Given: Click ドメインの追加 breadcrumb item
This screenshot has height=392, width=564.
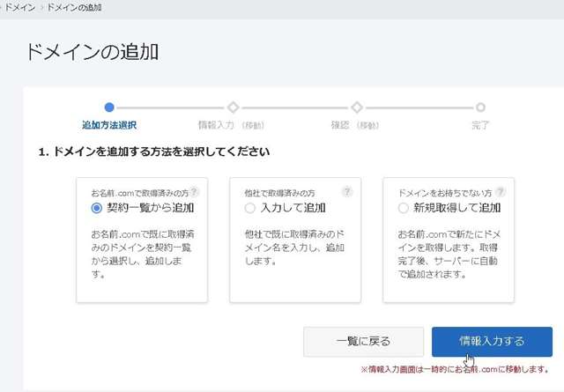Looking at the screenshot, I should [x=73, y=7].
